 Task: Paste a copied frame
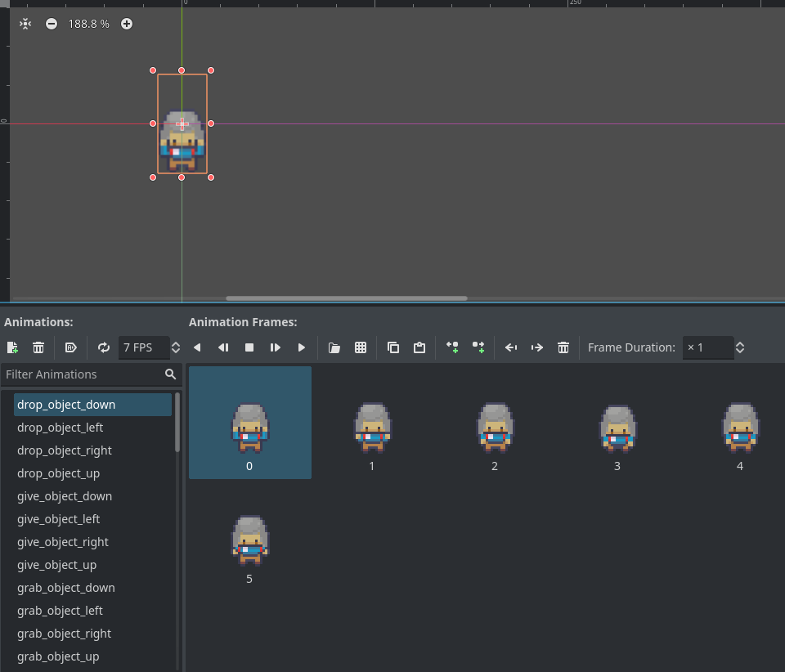[419, 347]
